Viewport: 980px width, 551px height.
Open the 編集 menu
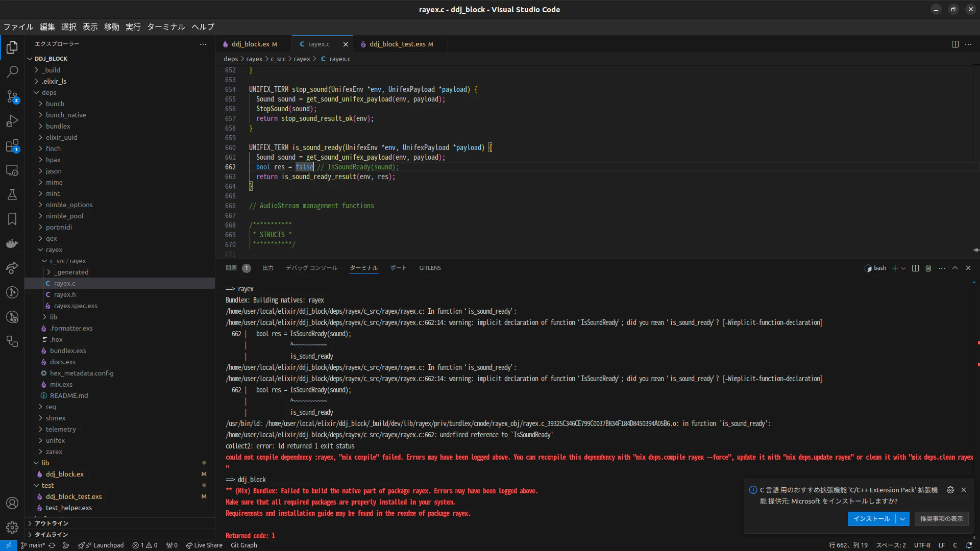[x=47, y=27]
